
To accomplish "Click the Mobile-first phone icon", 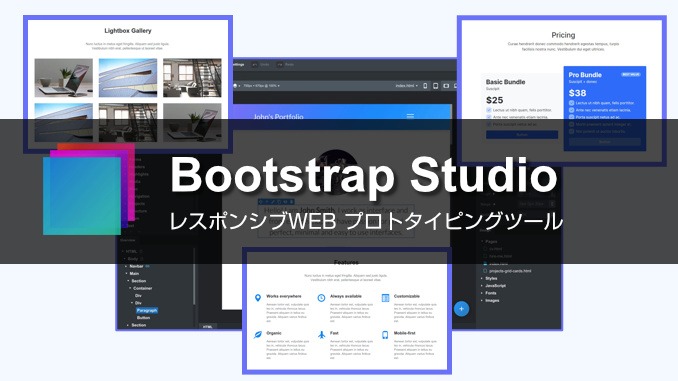I will 385,335.
